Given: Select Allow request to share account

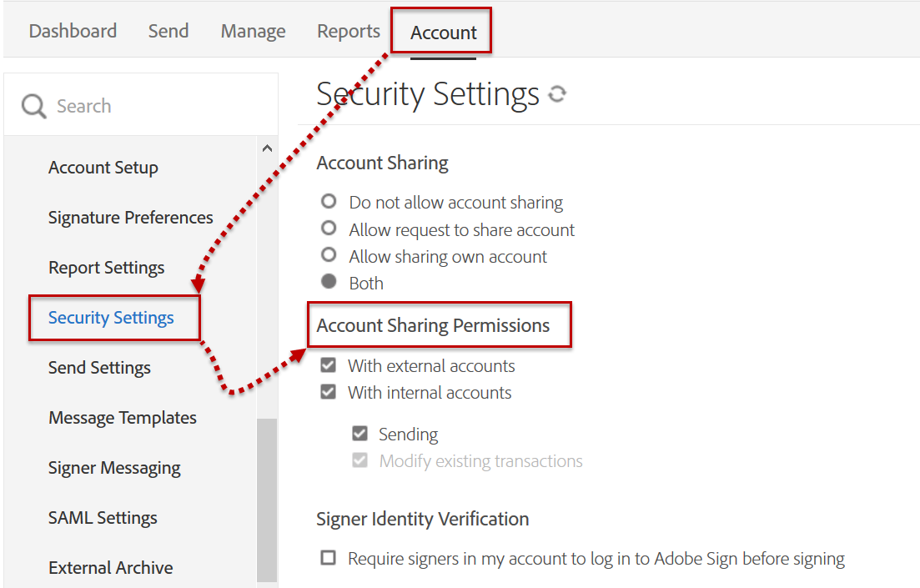Looking at the screenshot, I should point(329,229).
